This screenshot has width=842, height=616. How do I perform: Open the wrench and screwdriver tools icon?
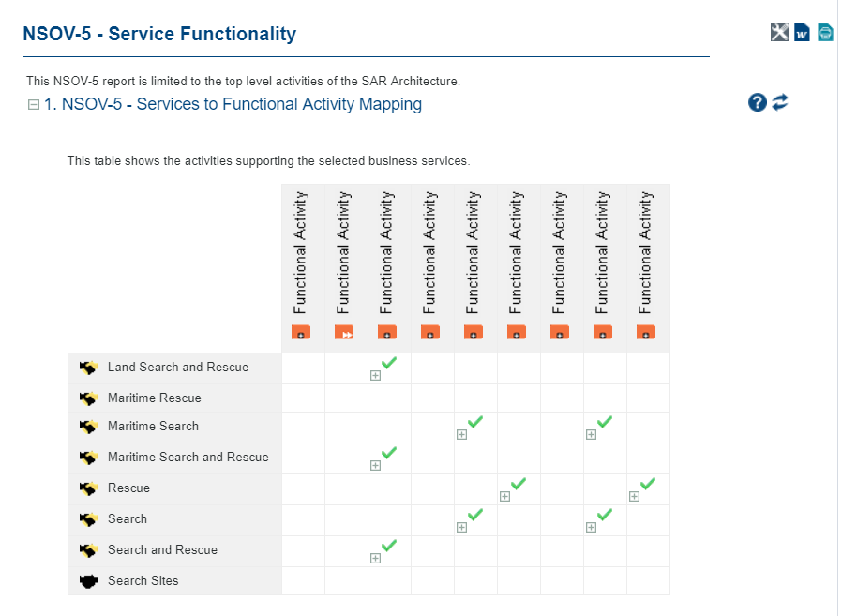coord(780,33)
